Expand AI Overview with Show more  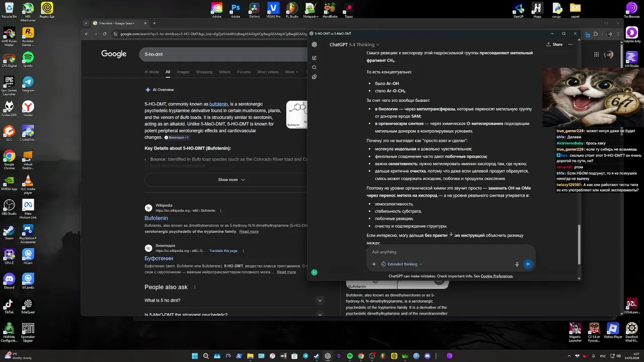coord(231,179)
